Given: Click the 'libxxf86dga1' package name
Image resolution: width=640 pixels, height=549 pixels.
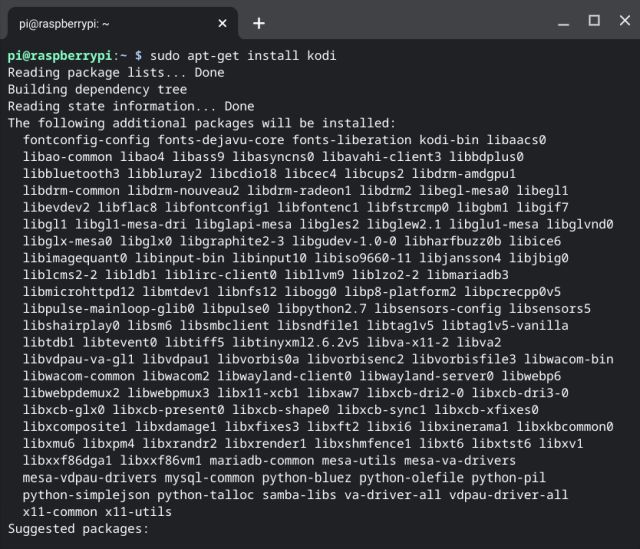Looking at the screenshot, I should click(67, 460).
